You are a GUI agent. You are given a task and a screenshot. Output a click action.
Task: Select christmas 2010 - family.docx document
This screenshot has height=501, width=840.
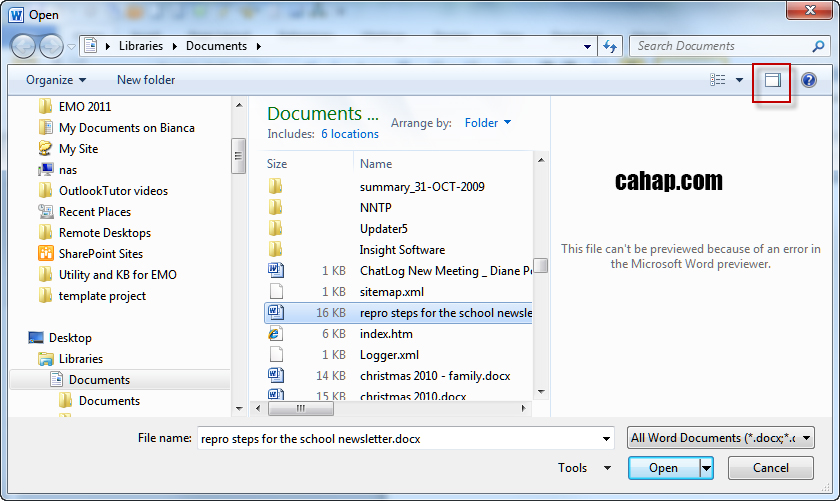pyautogui.click(x=434, y=376)
